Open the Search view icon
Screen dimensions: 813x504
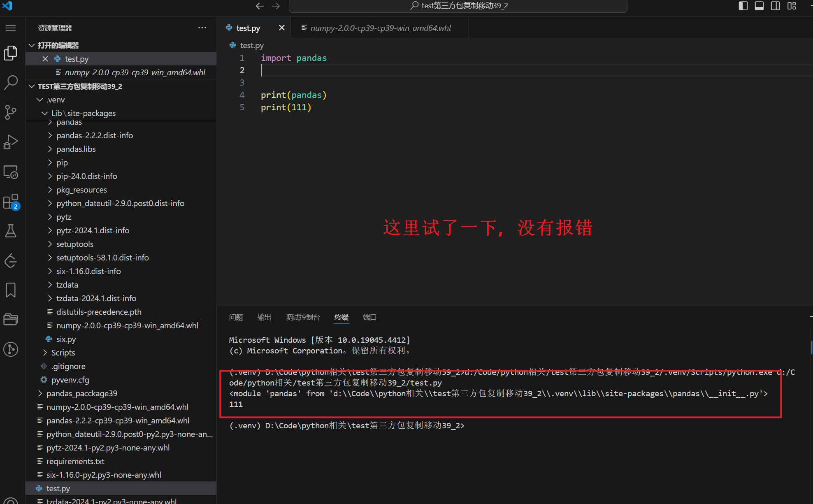point(11,82)
